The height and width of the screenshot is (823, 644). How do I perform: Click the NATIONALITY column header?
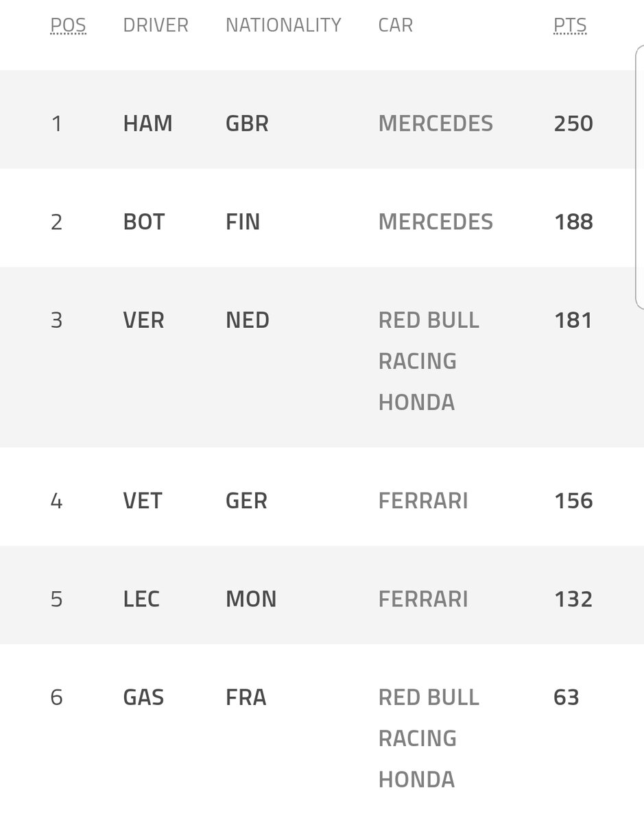(283, 25)
